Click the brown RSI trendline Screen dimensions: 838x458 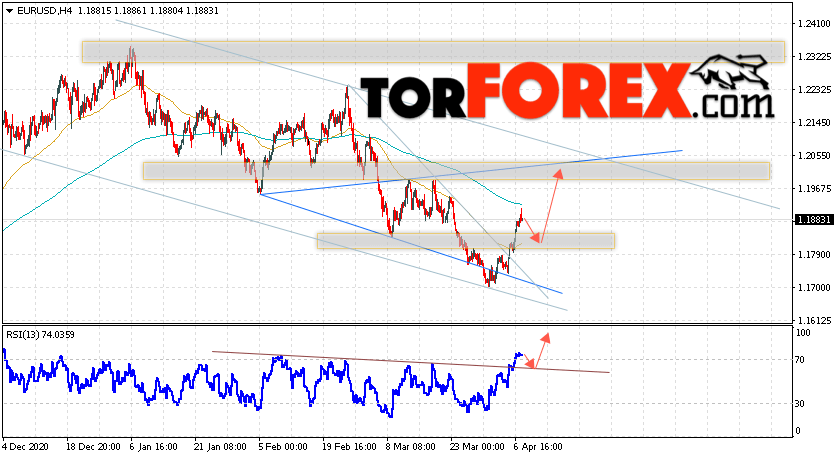(x=410, y=362)
